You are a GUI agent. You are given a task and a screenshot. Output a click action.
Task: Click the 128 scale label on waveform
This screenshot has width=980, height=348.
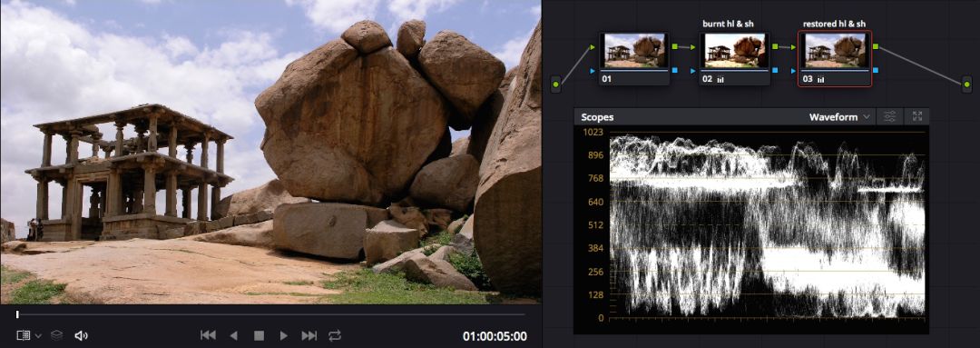[595, 294]
